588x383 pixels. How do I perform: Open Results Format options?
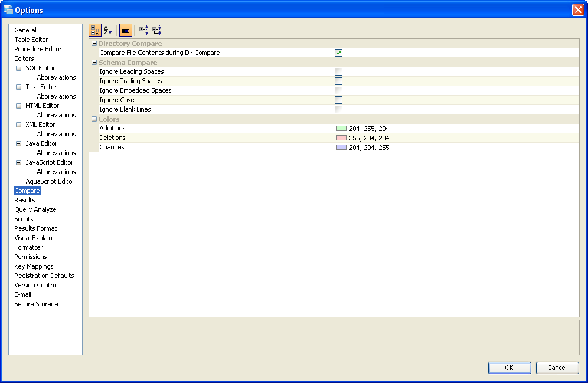(x=35, y=228)
